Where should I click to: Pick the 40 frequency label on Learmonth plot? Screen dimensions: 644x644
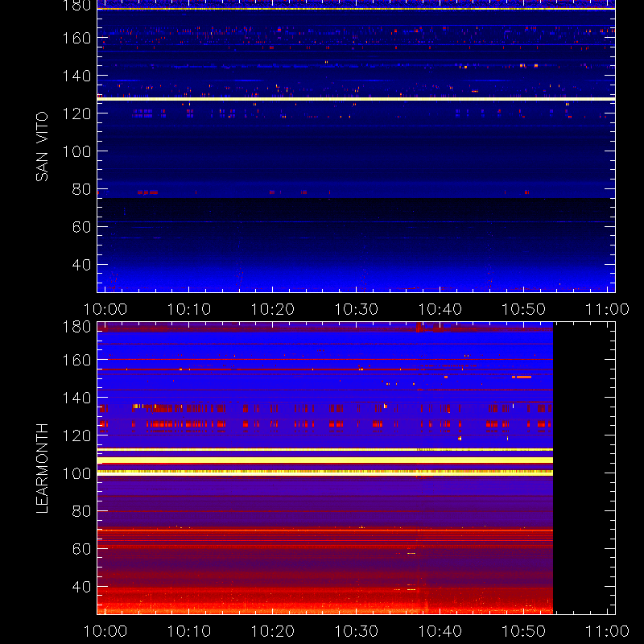click(x=81, y=587)
